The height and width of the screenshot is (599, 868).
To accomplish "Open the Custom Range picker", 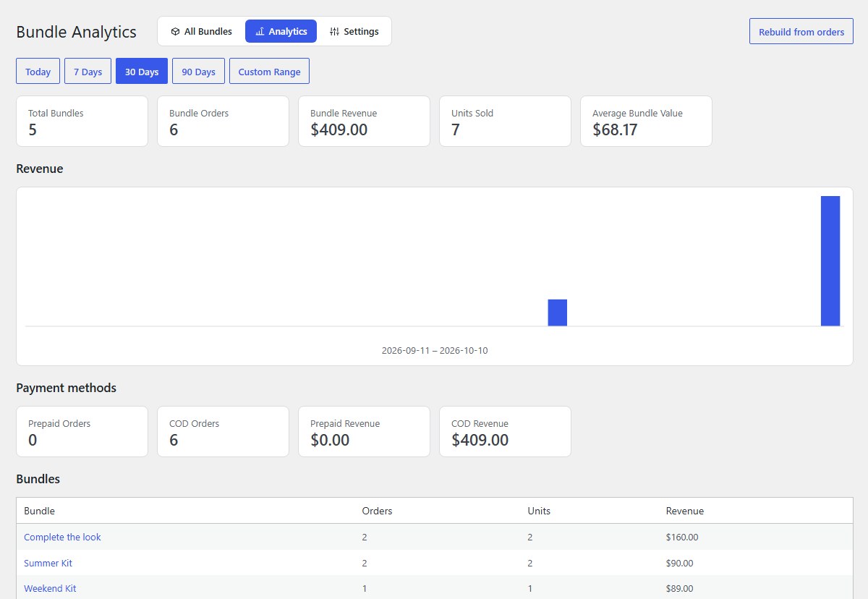I will 270,72.
